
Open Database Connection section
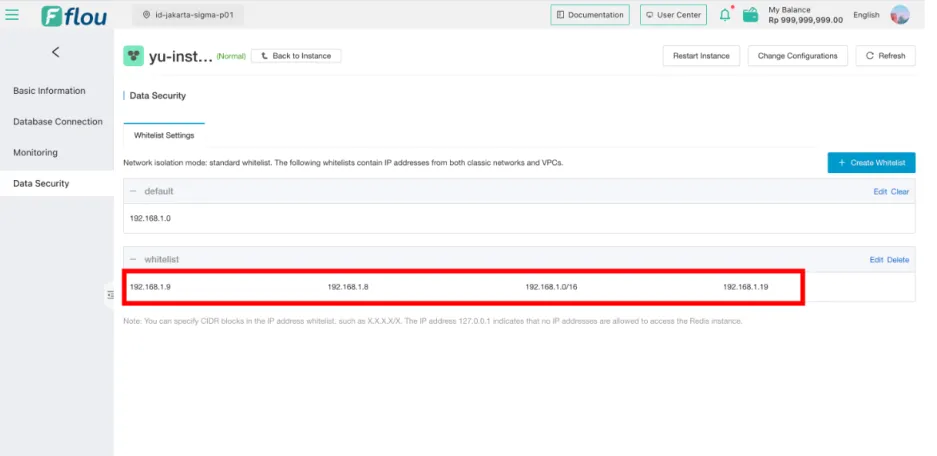click(58, 122)
